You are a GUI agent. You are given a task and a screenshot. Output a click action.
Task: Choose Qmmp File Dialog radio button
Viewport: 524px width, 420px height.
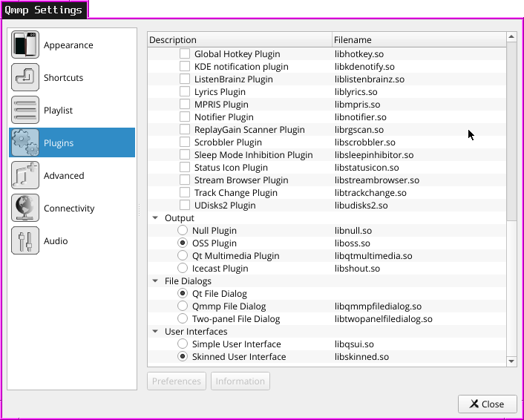pyautogui.click(x=183, y=306)
